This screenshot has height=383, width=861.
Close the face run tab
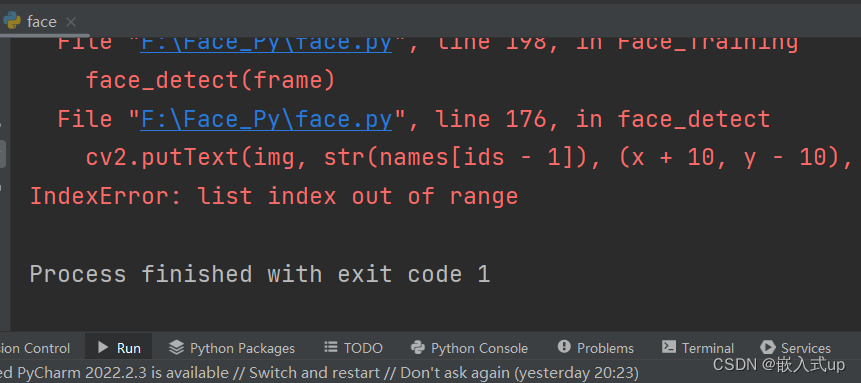tap(70, 22)
